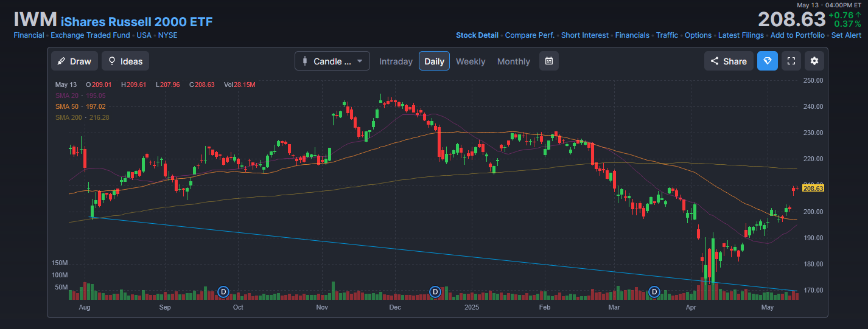
Task: Click the Share chart button
Action: 729,61
